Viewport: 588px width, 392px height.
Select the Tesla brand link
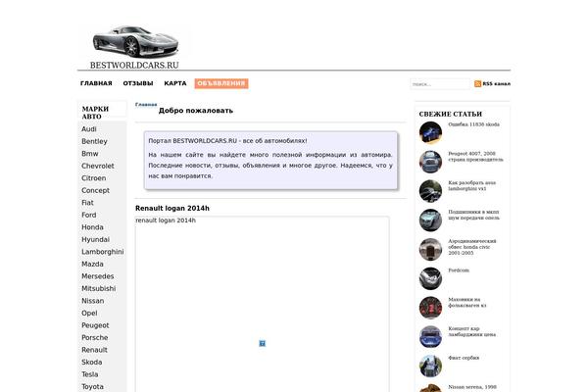(x=90, y=374)
